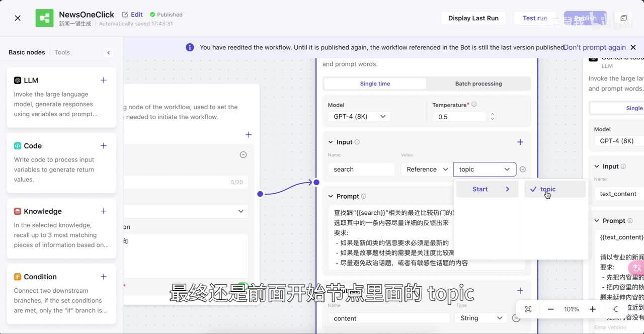Open the GPT-4 (8K) model dropdown
644x334 pixels.
pyautogui.click(x=359, y=117)
